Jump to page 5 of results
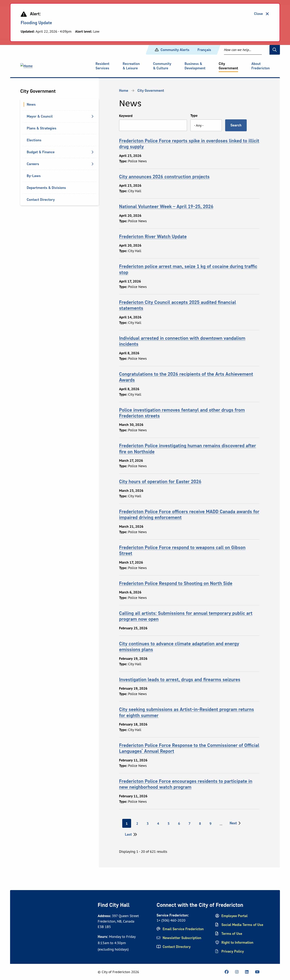Screen dimensions: 290x980 click(168, 823)
